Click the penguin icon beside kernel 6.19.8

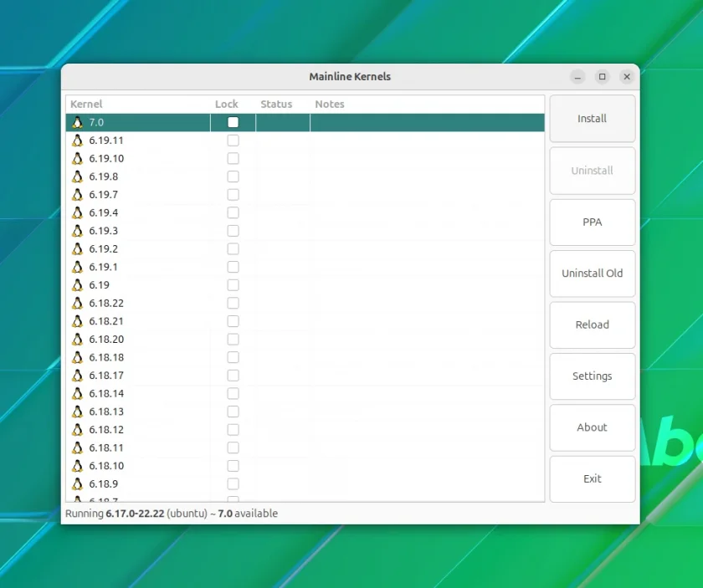pyautogui.click(x=78, y=176)
